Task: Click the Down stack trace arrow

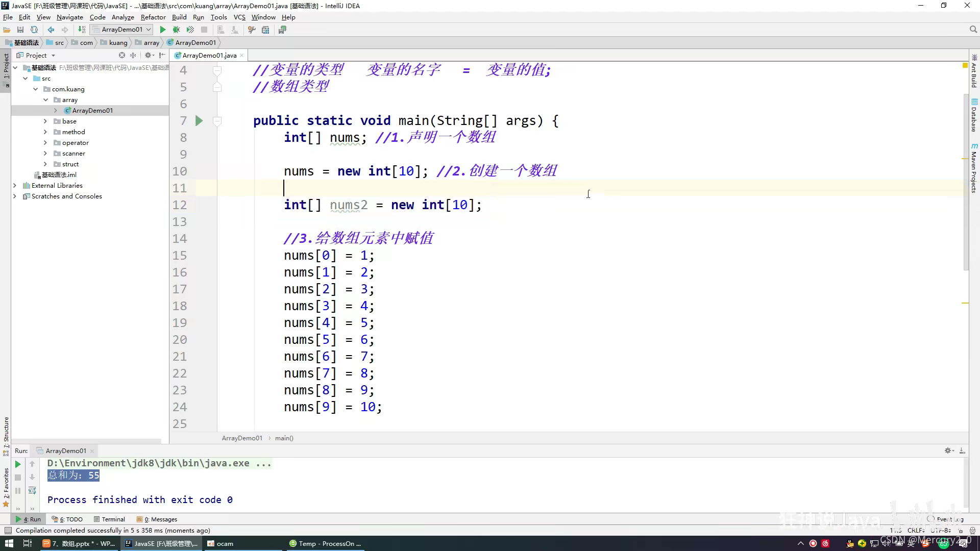Action: click(x=32, y=478)
